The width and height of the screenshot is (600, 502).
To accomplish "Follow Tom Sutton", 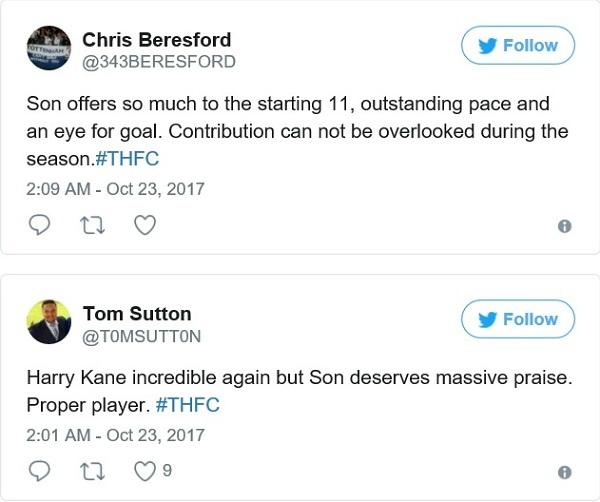I will (x=517, y=320).
